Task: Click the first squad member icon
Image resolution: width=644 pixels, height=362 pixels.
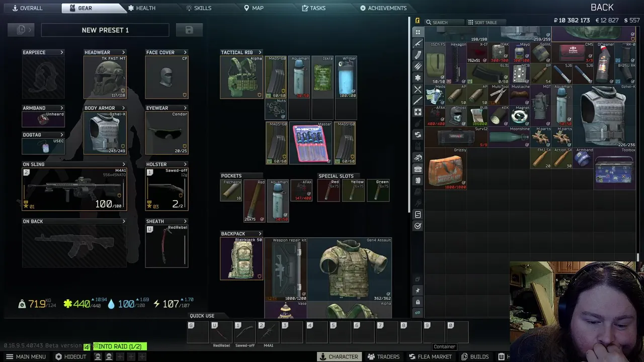Action: point(98,356)
